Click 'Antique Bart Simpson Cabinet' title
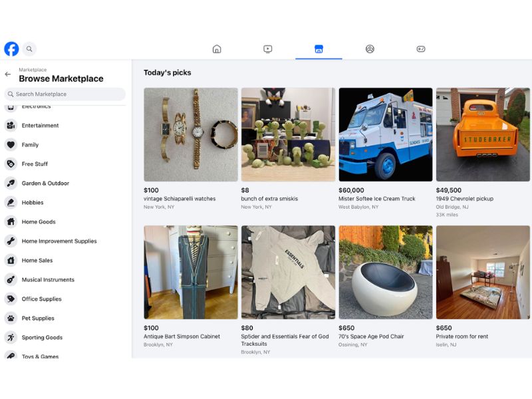 pos(182,336)
